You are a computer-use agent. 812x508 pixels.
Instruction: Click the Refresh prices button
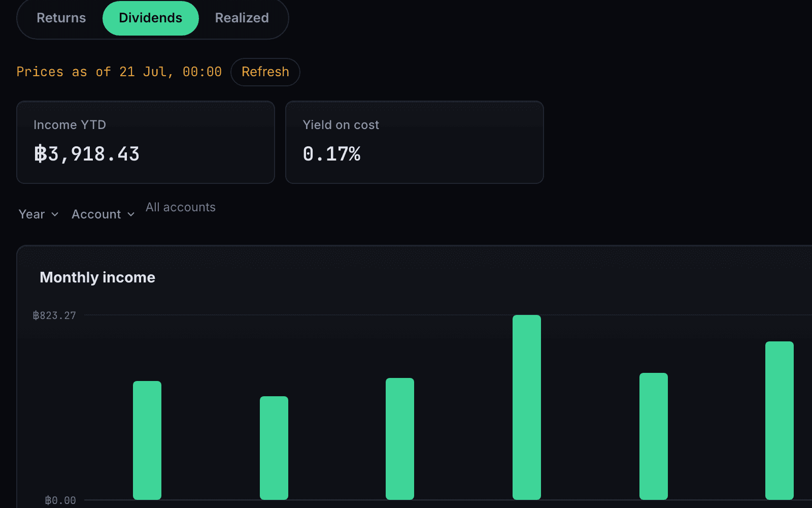[265, 72]
